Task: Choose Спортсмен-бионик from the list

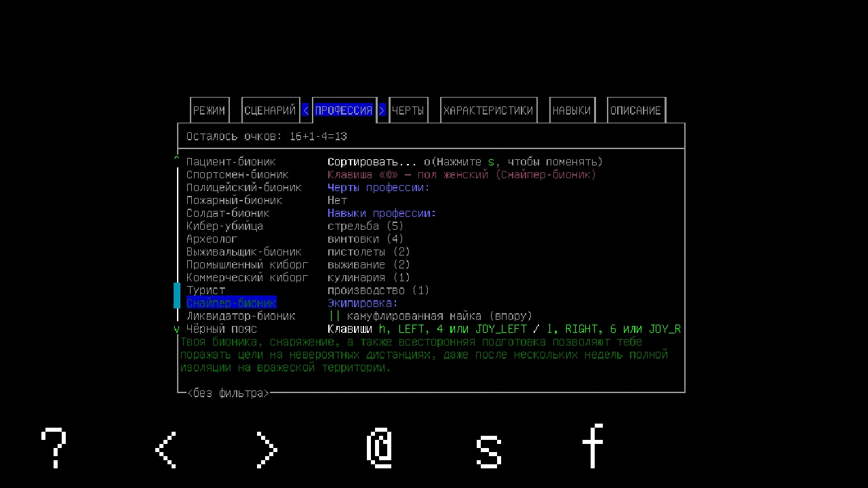Action: (x=237, y=175)
